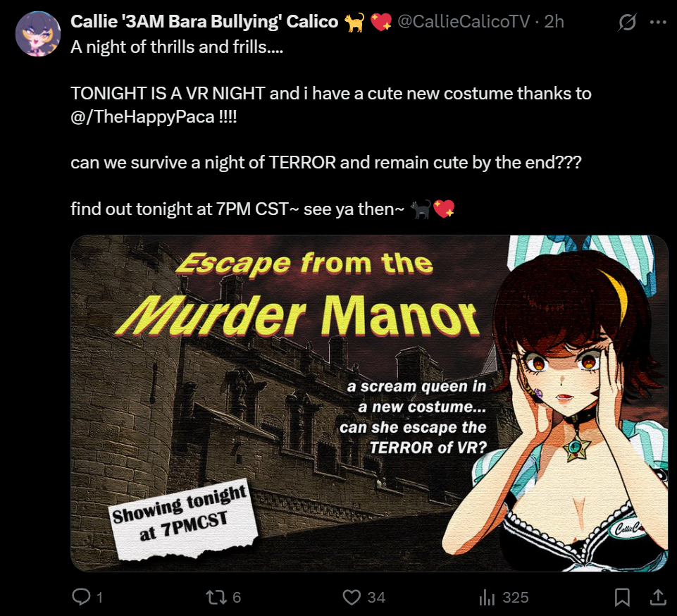This screenshot has width=677, height=616.
Task: Open the 2h timestamp permalink
Action: pos(554,22)
